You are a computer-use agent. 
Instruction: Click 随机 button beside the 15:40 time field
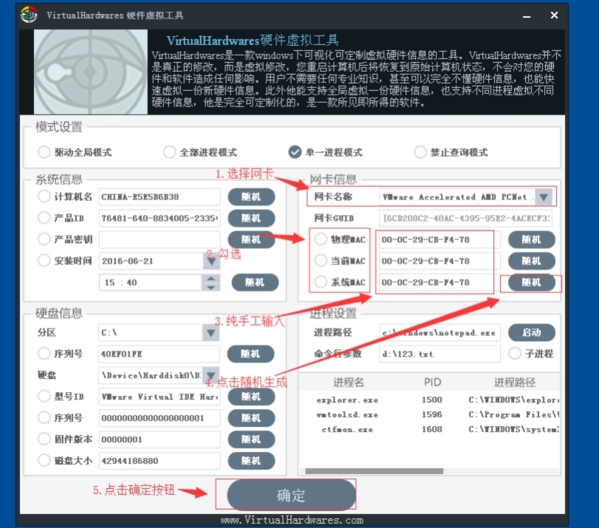pos(255,282)
